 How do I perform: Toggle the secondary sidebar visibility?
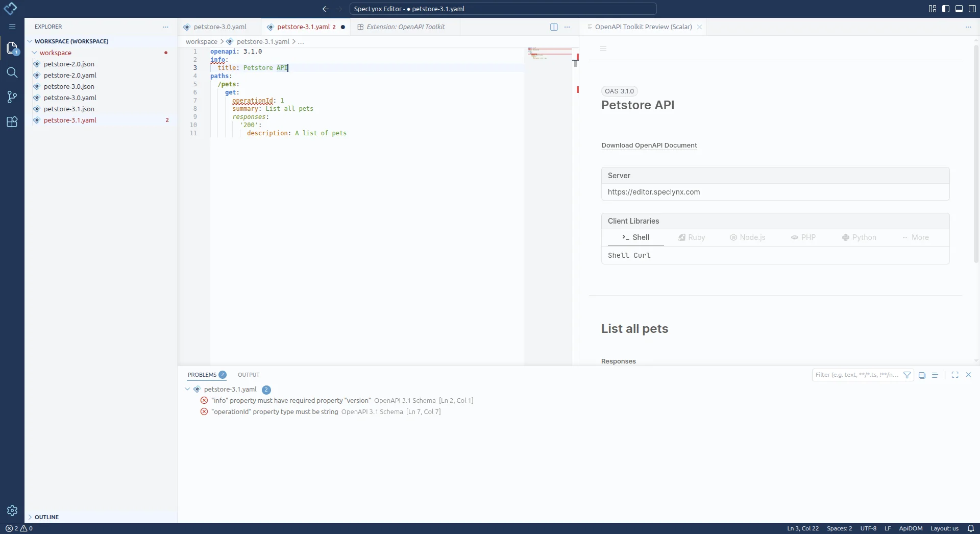(x=972, y=9)
